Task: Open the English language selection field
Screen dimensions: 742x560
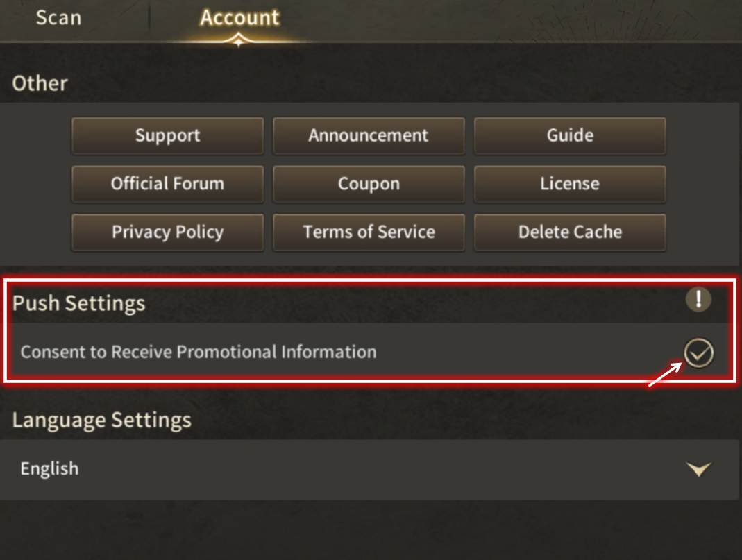Action: (369, 469)
